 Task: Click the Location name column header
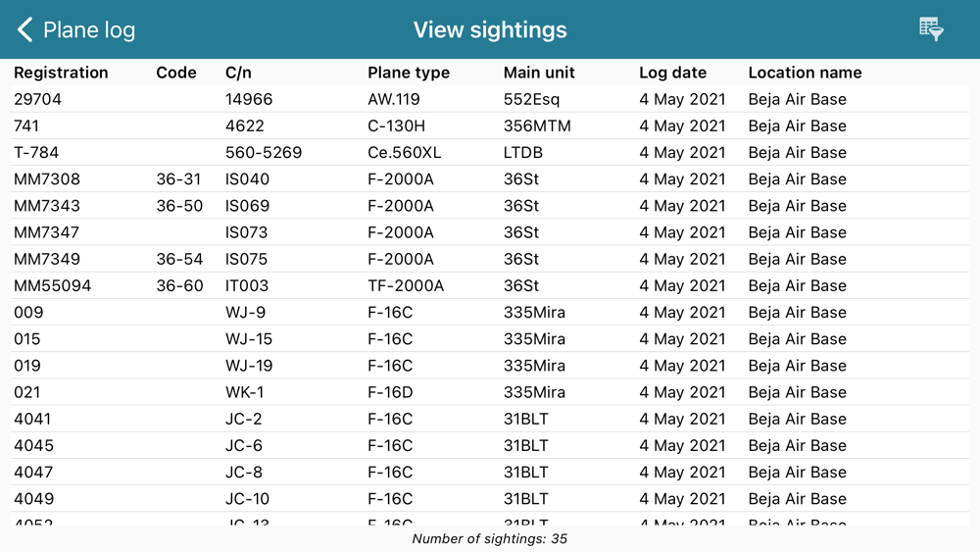805,73
